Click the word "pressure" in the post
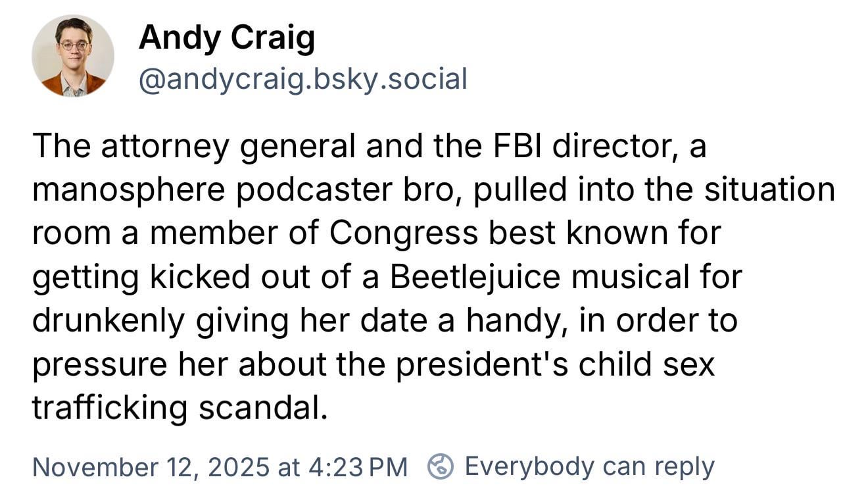Screen dimensions: 868x496 point(100,364)
